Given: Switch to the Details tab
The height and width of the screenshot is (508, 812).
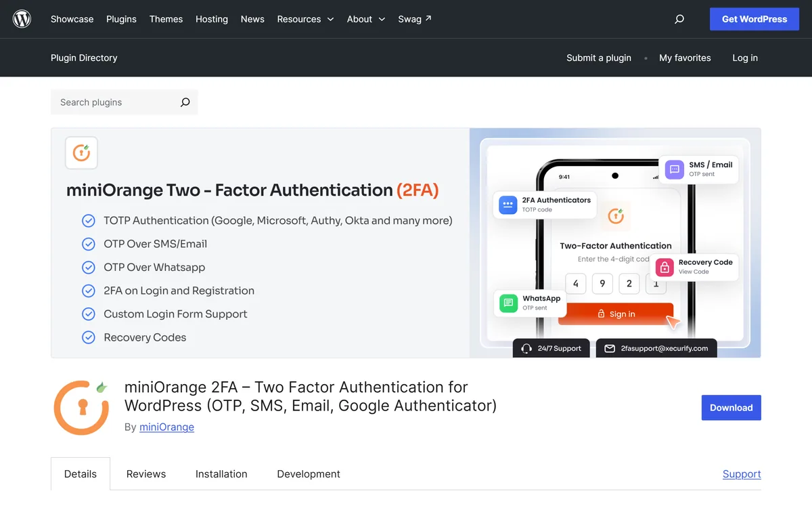Looking at the screenshot, I should (81, 474).
